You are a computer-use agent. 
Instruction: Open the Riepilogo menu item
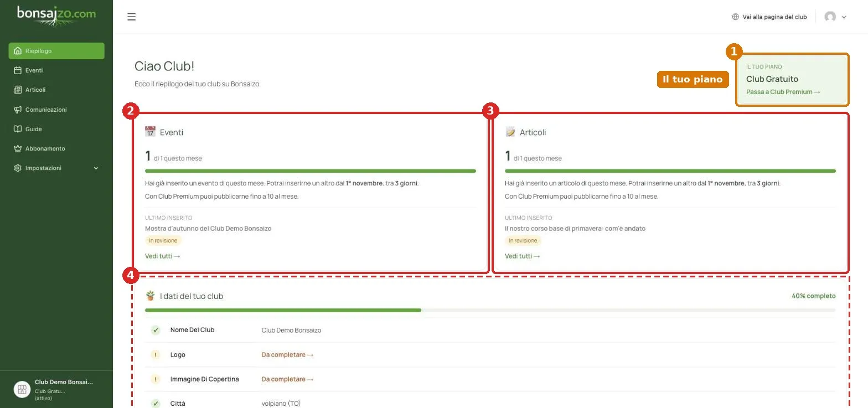[x=56, y=51]
